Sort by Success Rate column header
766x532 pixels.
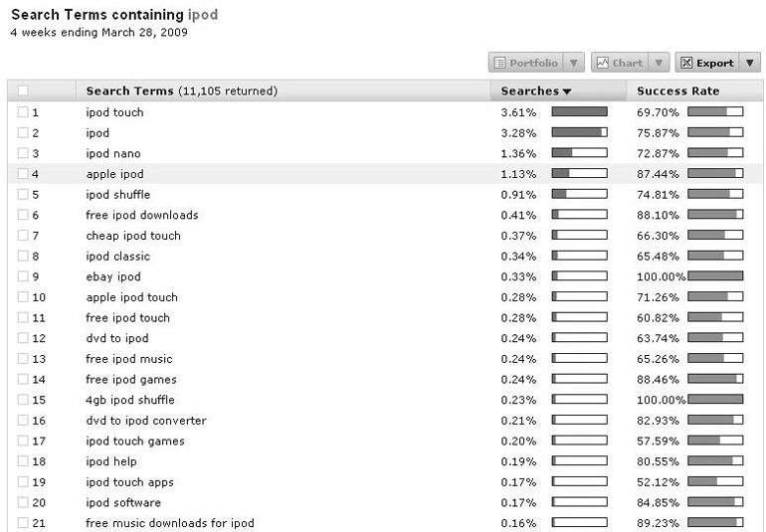(x=676, y=91)
